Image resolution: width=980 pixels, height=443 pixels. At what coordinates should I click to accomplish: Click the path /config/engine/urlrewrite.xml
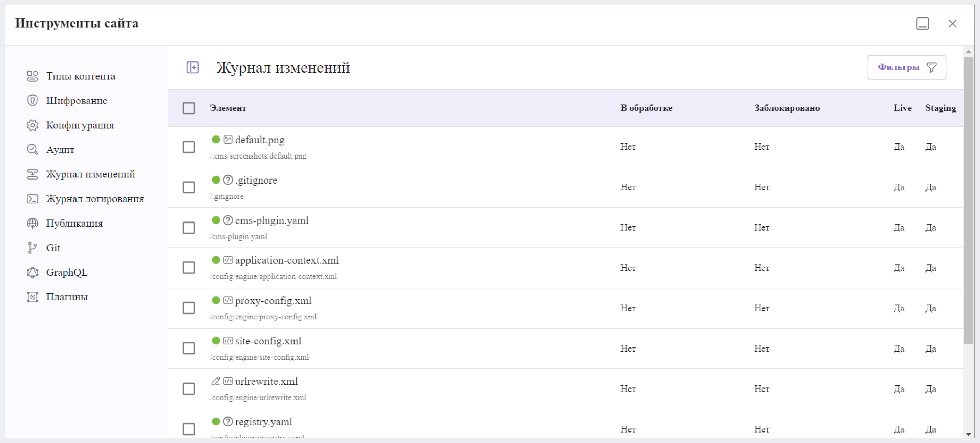[258, 398]
